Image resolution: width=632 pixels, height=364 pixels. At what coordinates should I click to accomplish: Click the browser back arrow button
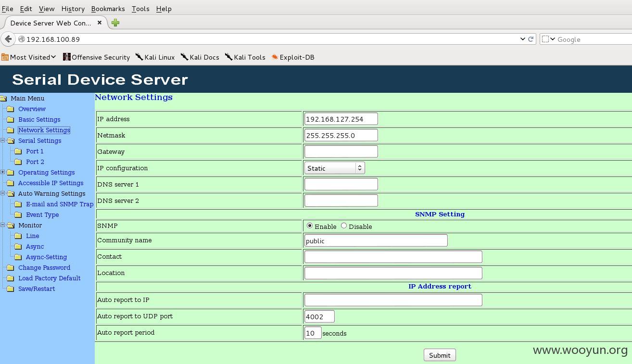click(x=8, y=39)
